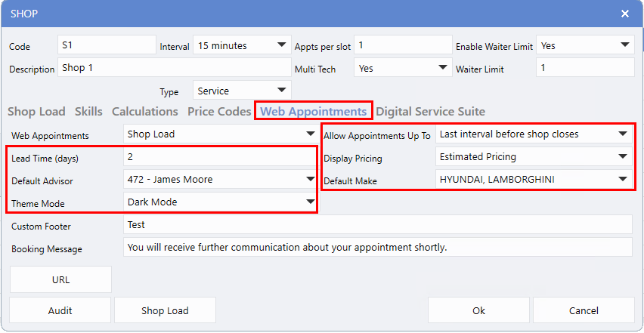Screen dimensions: 644x333
Task: Open the Skills tab
Action: (x=88, y=112)
